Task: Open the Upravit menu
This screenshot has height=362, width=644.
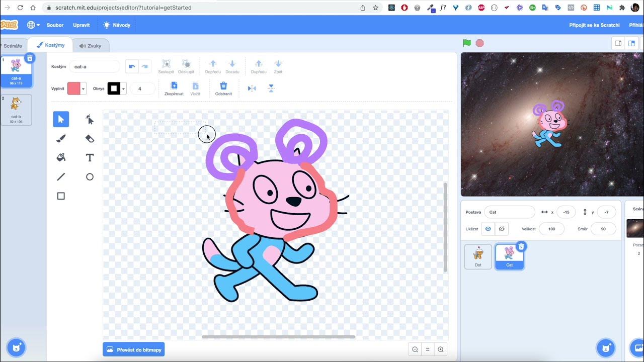Action: point(82,25)
